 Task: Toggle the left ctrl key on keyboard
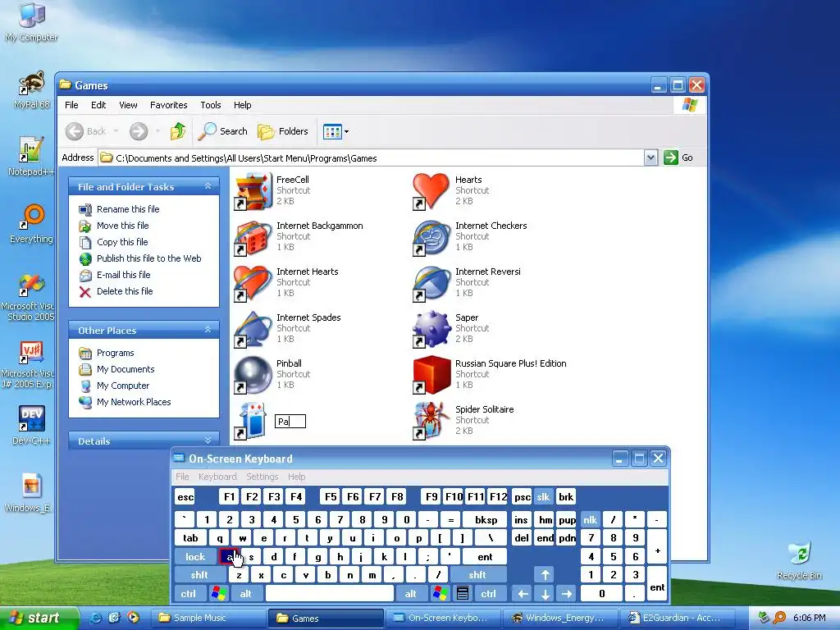pyautogui.click(x=188, y=594)
